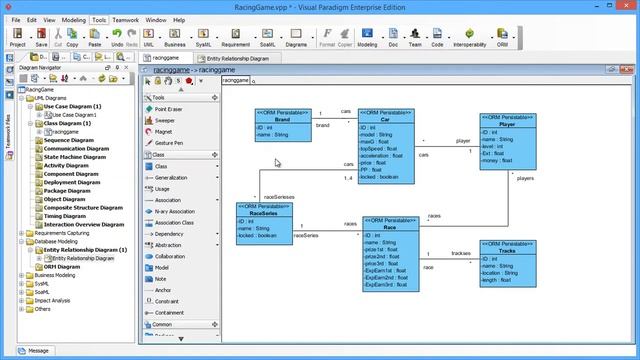Open the Interoperability toolbar icon
The image size is (640, 360).
click(469, 38)
